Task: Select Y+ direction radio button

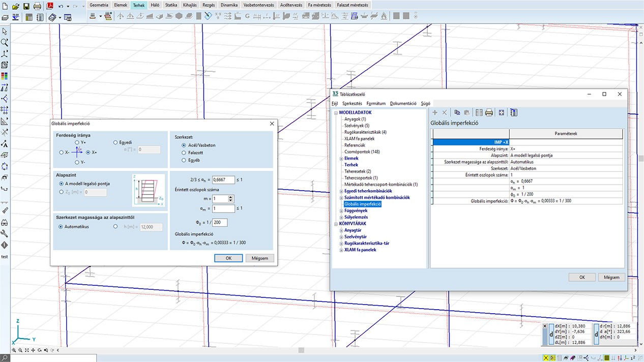Action: [77, 143]
